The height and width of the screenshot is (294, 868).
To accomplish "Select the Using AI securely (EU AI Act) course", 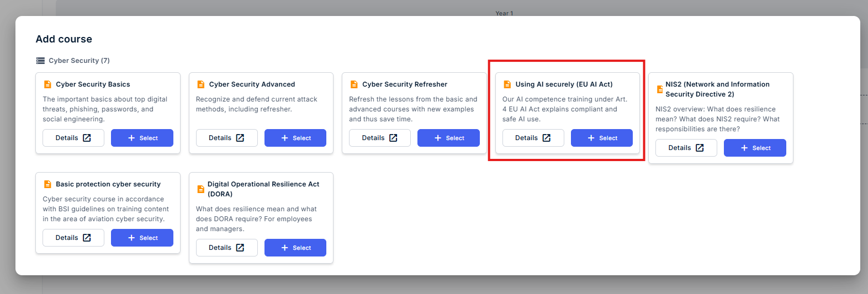I will click(602, 138).
